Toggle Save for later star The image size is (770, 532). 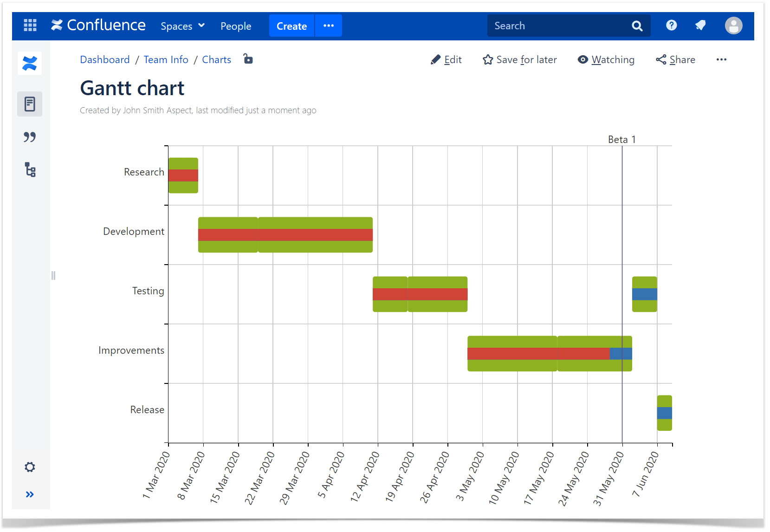coord(519,60)
